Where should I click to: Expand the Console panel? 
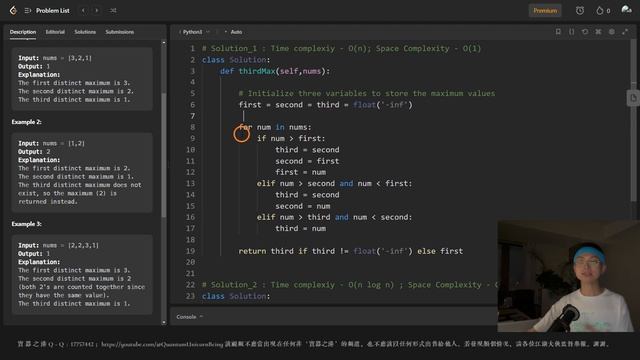tap(189, 317)
